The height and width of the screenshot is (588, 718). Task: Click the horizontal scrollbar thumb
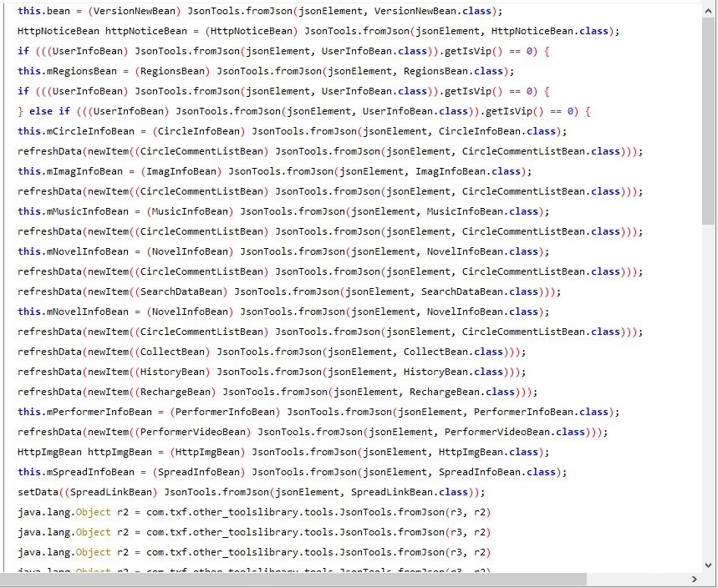(x=293, y=579)
